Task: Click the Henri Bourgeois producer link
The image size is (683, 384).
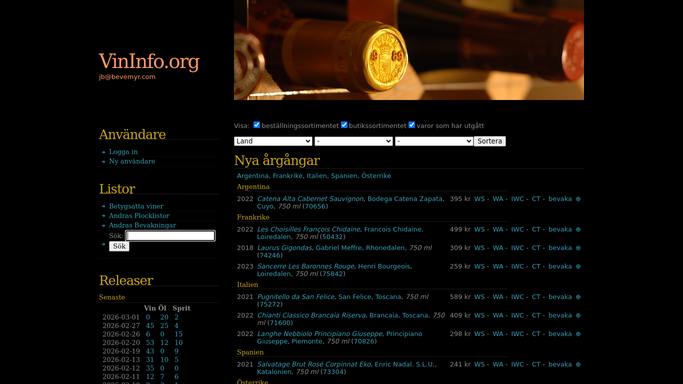Action: click(x=384, y=266)
